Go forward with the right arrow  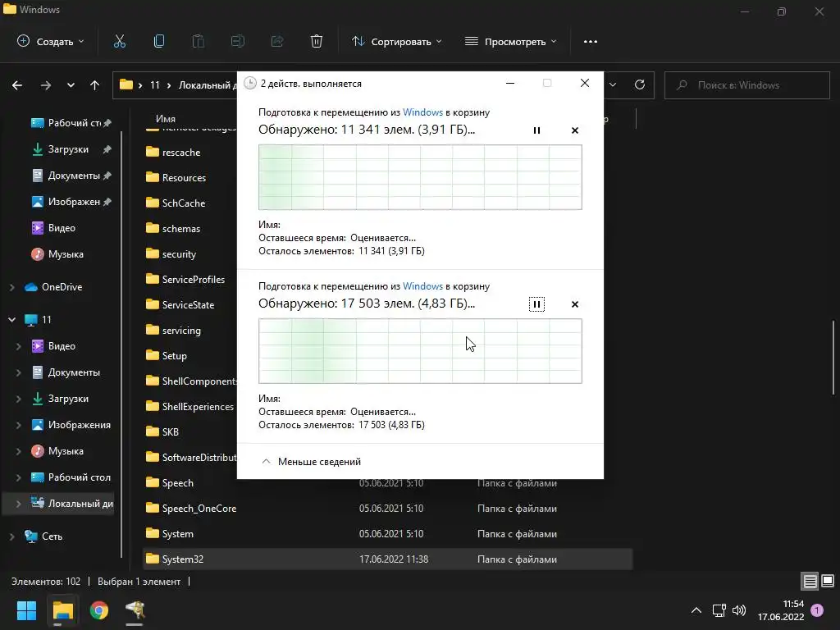point(46,85)
